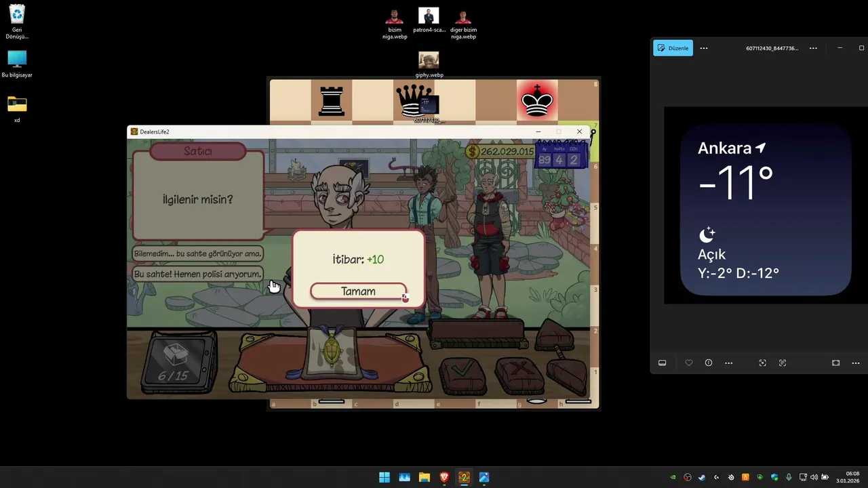The image size is (868, 488).
Task: Open the three-dot menu next to the info icon
Action: tap(728, 363)
